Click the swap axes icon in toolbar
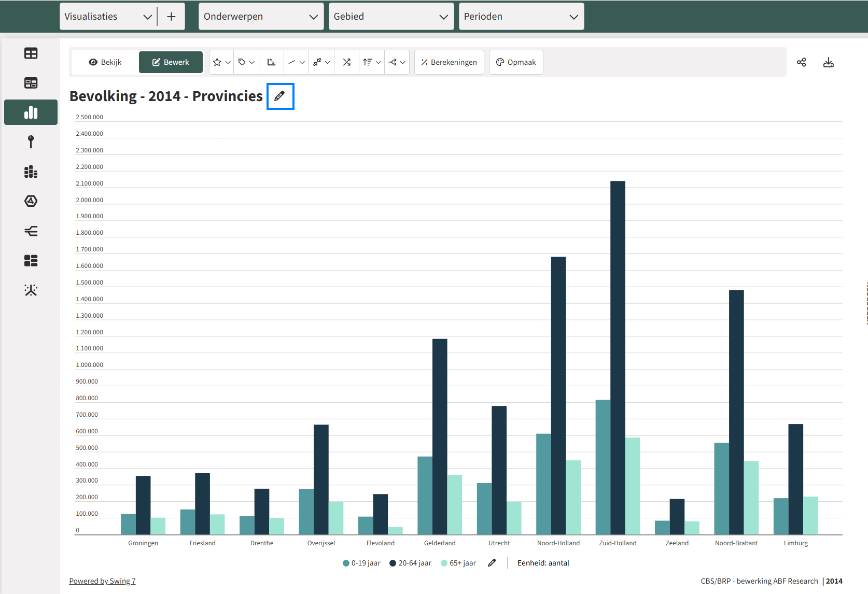Screen dimensions: 868x594 [271, 62]
